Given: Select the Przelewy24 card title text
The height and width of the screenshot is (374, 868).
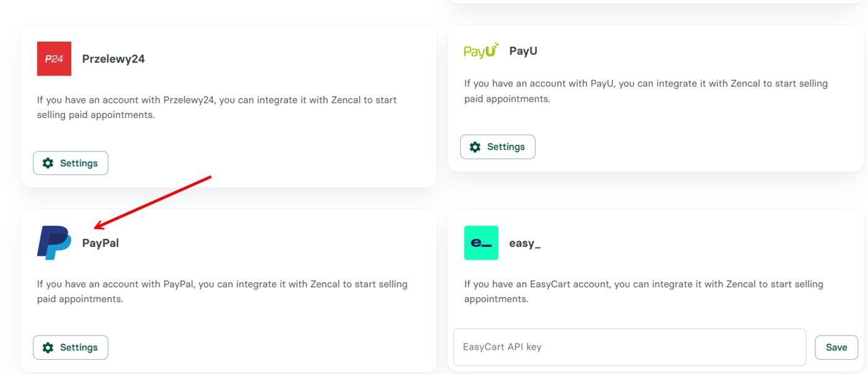Looking at the screenshot, I should pos(113,59).
